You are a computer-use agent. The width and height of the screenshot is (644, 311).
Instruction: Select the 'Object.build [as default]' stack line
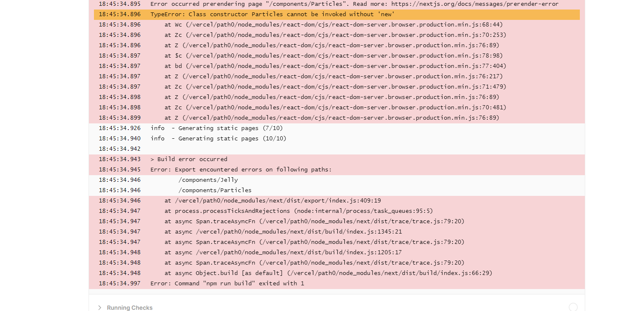[337, 273]
